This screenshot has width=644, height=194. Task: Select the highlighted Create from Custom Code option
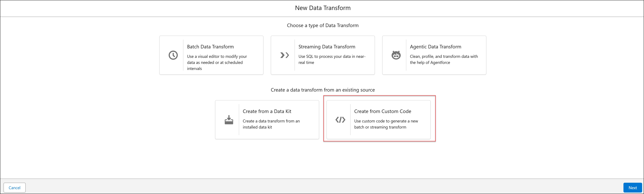pos(378,120)
